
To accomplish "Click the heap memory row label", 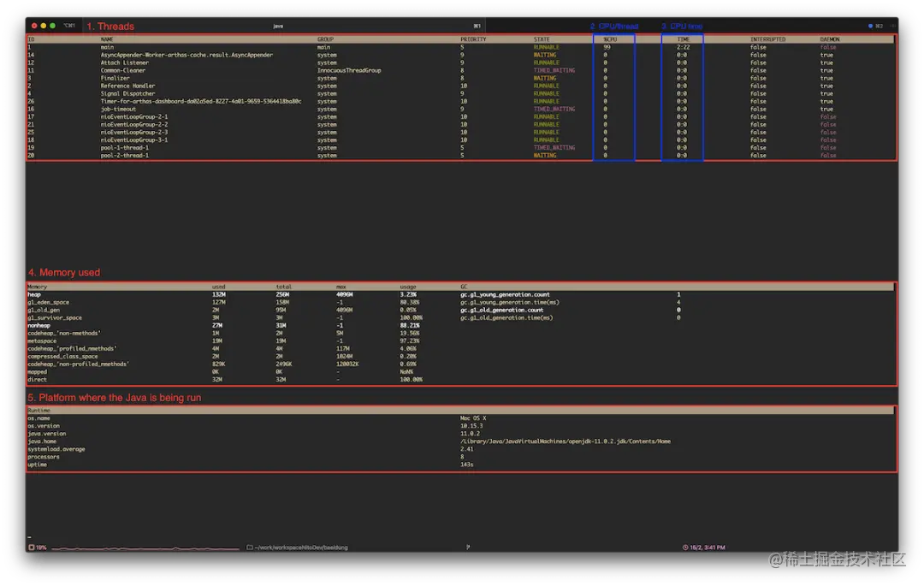I will (34, 294).
